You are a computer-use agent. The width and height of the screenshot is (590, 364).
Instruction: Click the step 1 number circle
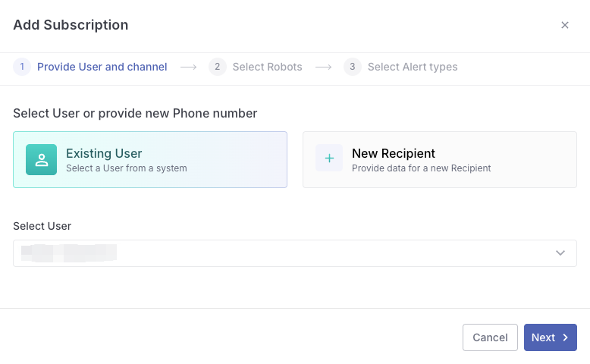tap(22, 67)
